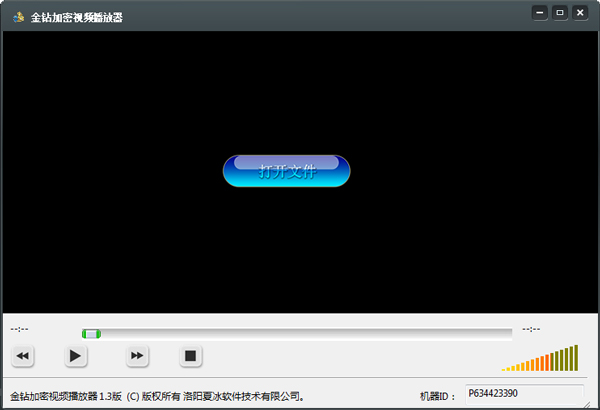
Task: Click the elapsed time label at left
Action: pyautogui.click(x=20, y=329)
